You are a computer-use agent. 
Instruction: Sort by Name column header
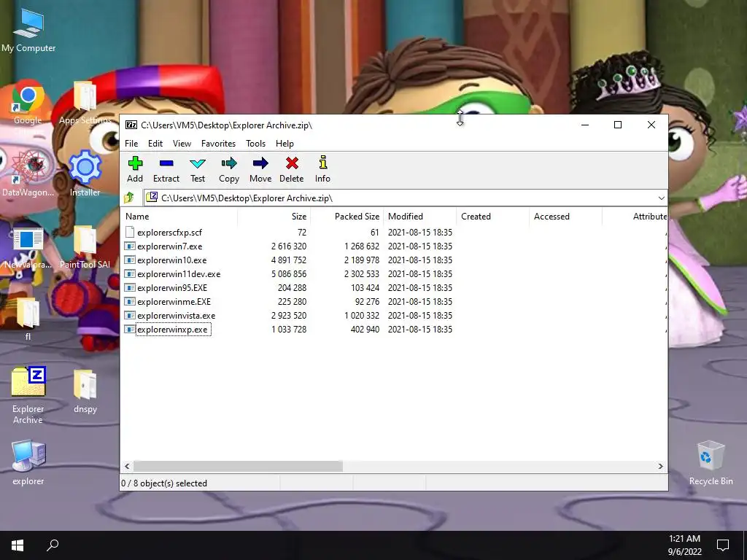coord(179,216)
